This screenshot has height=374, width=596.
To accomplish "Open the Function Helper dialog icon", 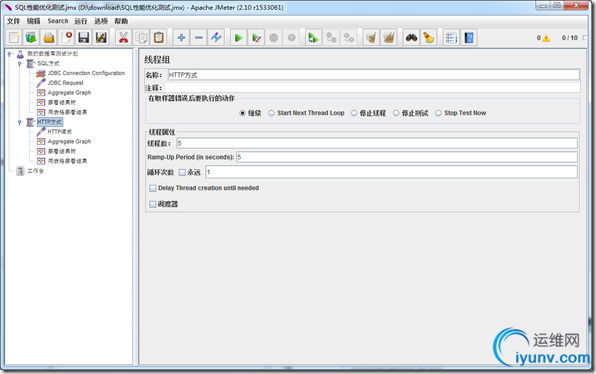I will [451, 38].
